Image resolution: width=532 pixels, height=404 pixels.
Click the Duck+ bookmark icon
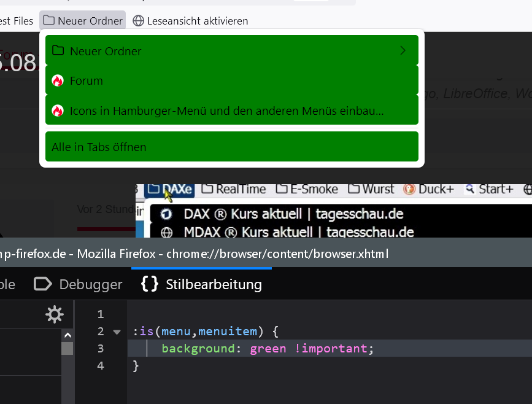pyautogui.click(x=409, y=189)
